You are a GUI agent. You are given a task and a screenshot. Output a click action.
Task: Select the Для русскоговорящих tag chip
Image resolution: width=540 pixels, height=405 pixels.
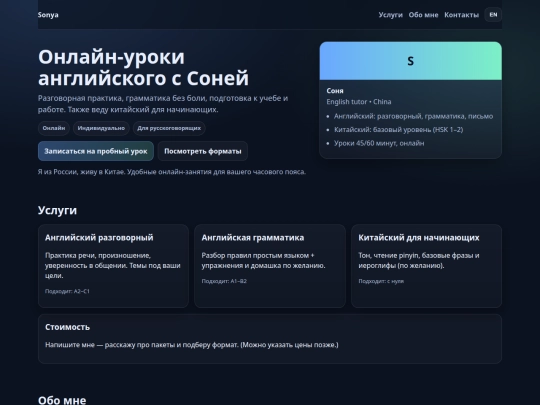169,128
